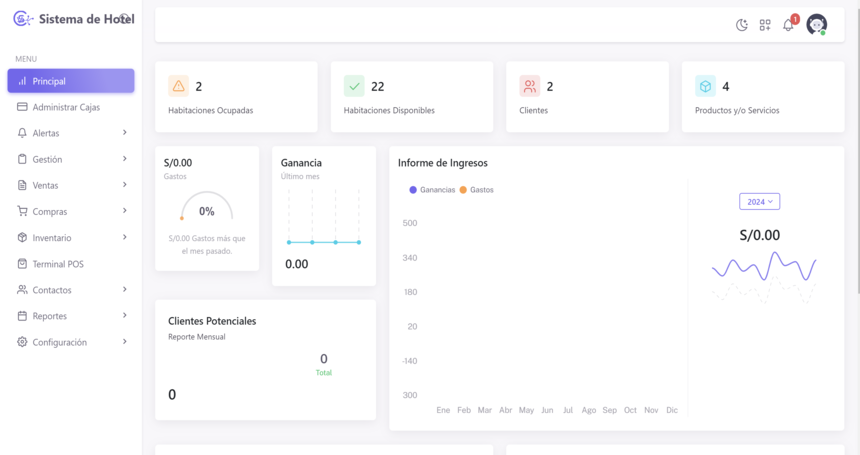Click the user avatar profile picture
The image size is (860, 455).
816,25
